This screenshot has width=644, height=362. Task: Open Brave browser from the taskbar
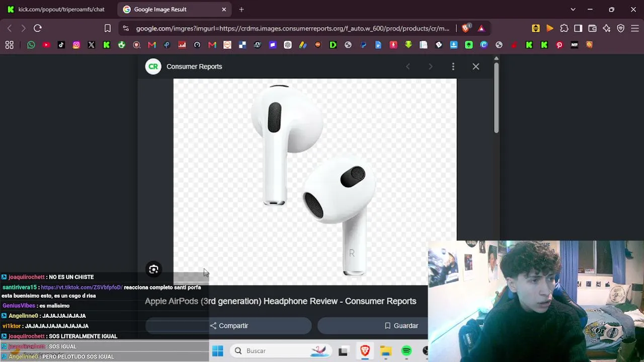[x=365, y=351]
